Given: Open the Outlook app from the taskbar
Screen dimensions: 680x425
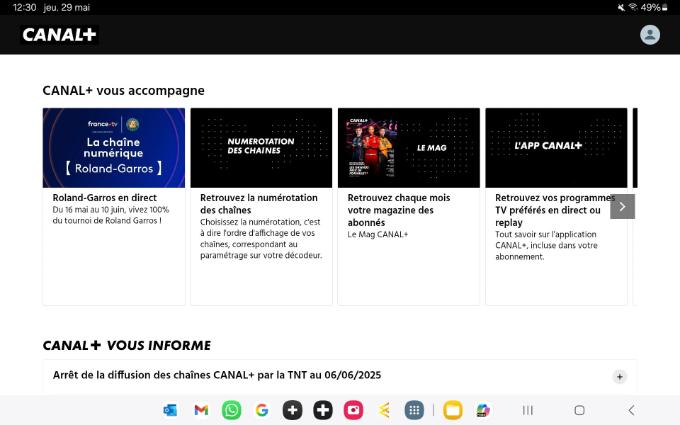Looking at the screenshot, I should tap(170, 410).
